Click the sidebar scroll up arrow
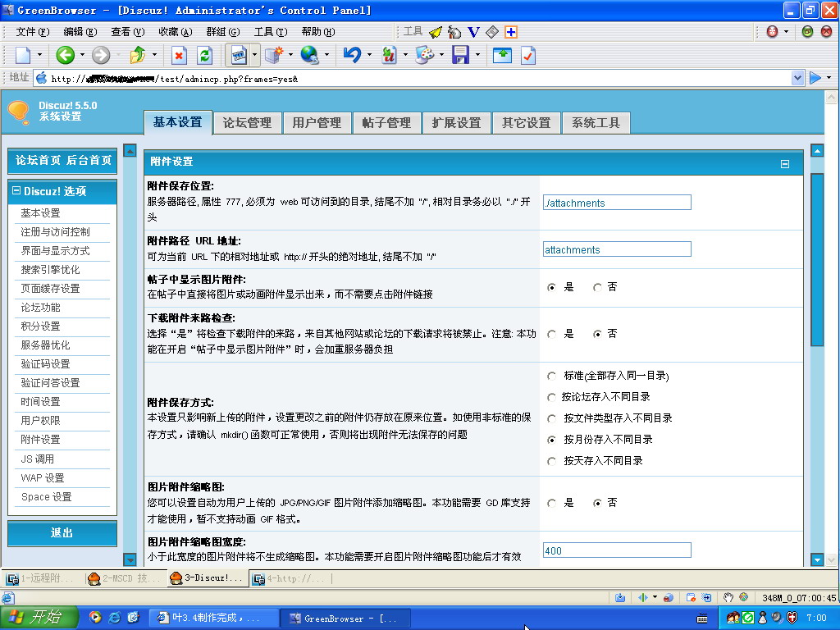The height and width of the screenshot is (630, 840). pyautogui.click(x=130, y=151)
